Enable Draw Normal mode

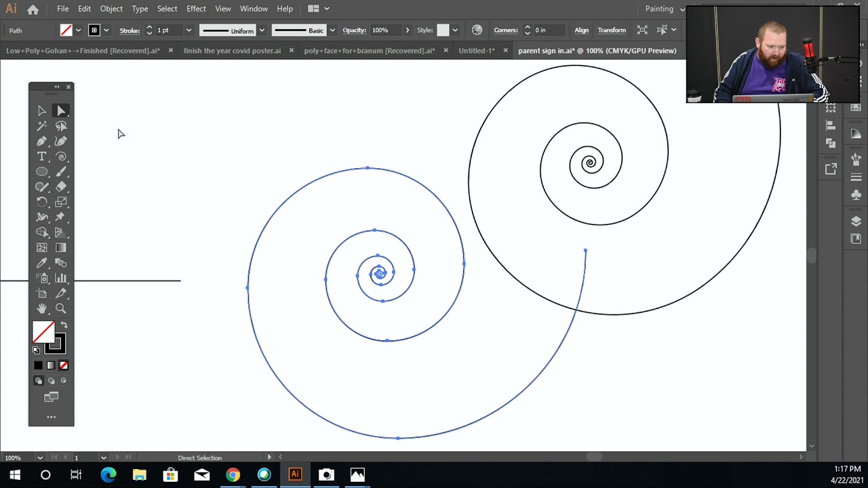(39, 381)
